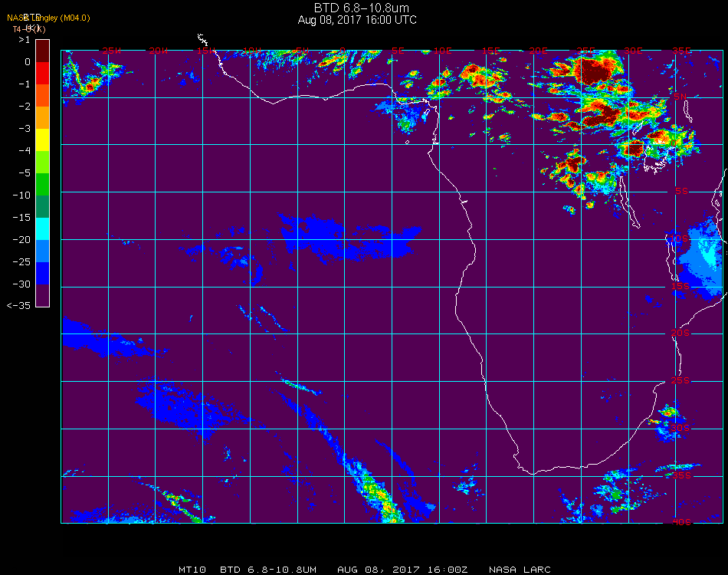This screenshot has height=575, width=728.
Task: Click the '-30' legend scale label
Action: pos(21,284)
